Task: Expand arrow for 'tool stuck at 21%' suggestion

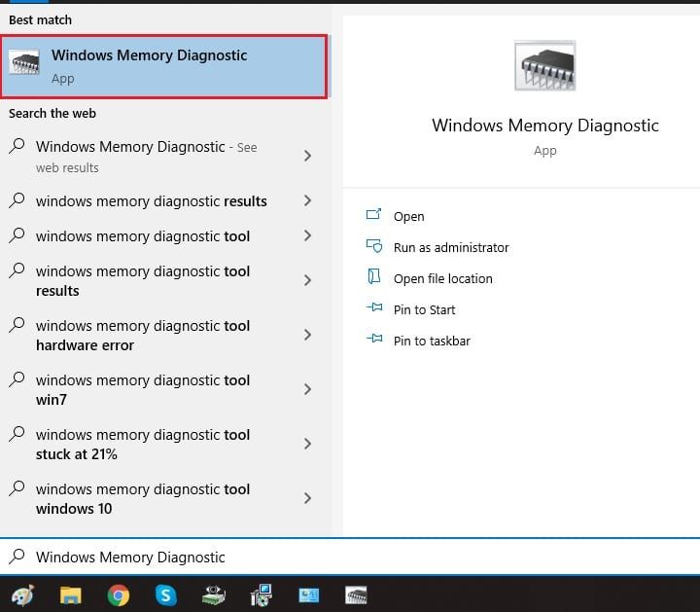Action: (x=307, y=444)
